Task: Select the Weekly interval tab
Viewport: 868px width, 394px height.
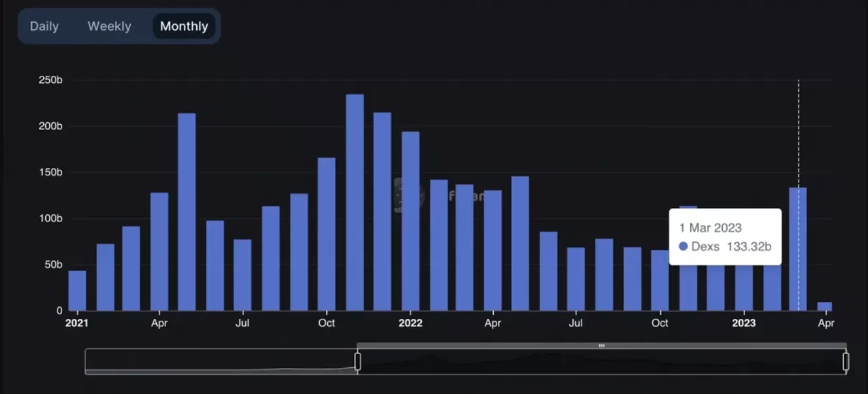Action: (x=109, y=26)
